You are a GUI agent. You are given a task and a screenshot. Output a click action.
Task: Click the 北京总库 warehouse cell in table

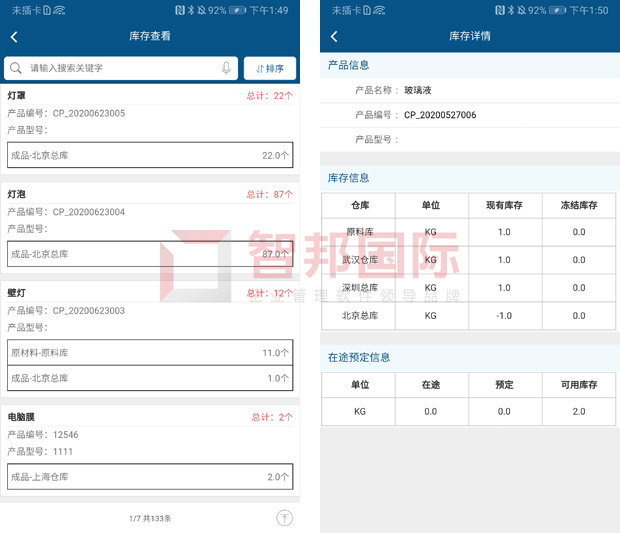click(x=360, y=316)
